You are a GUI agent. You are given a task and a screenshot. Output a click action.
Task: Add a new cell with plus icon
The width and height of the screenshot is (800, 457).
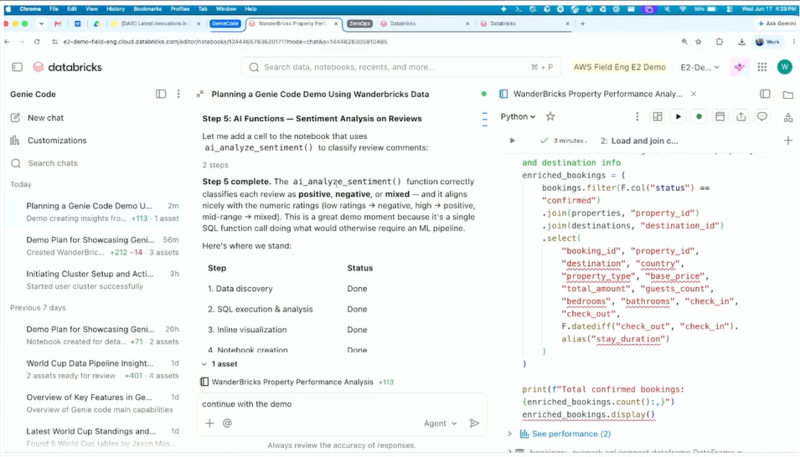(x=788, y=140)
